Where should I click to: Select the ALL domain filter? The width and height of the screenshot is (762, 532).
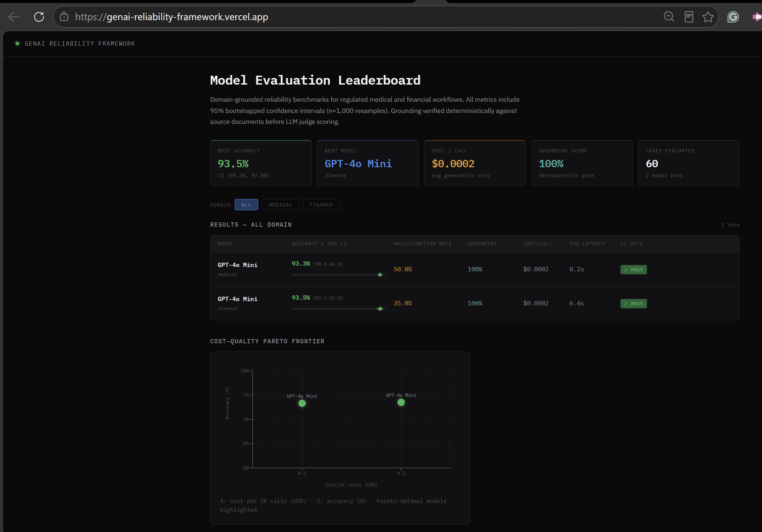(x=246, y=205)
